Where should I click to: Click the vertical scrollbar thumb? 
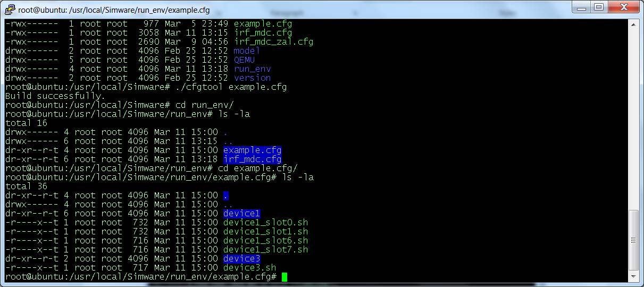tap(633, 241)
